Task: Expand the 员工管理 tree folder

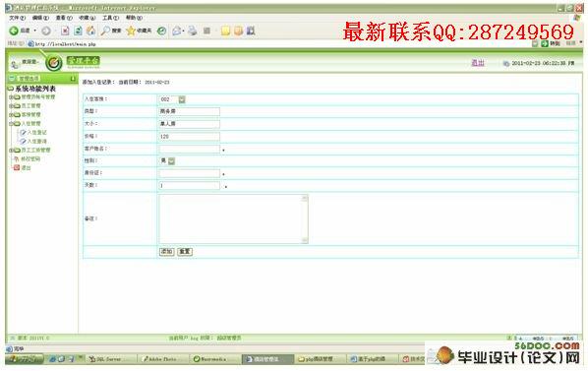Action: (11, 106)
